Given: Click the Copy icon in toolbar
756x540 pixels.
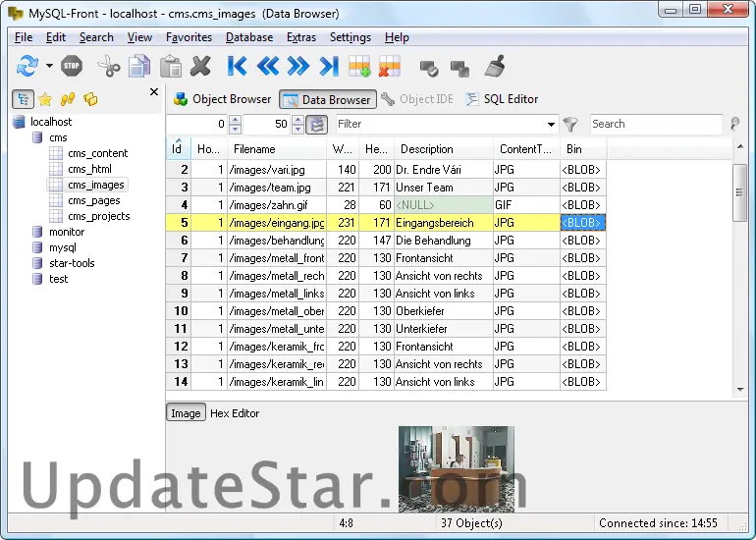Looking at the screenshot, I should (139, 66).
